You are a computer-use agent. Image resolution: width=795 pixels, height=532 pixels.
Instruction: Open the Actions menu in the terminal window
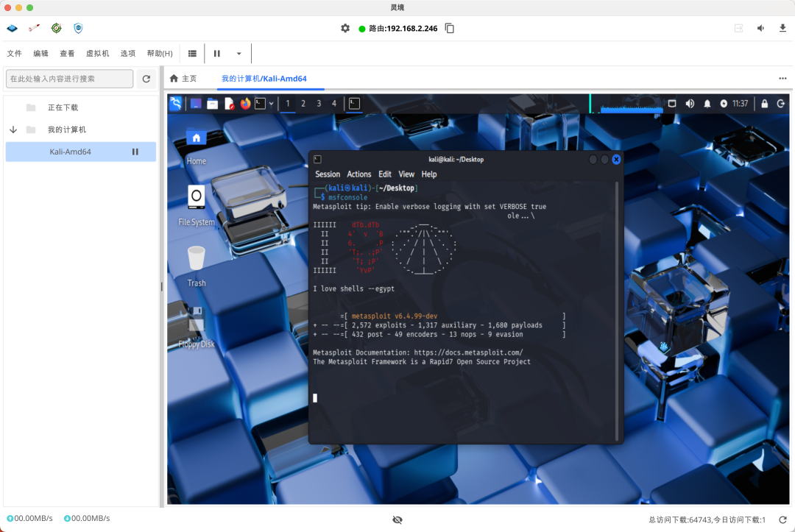(x=359, y=174)
